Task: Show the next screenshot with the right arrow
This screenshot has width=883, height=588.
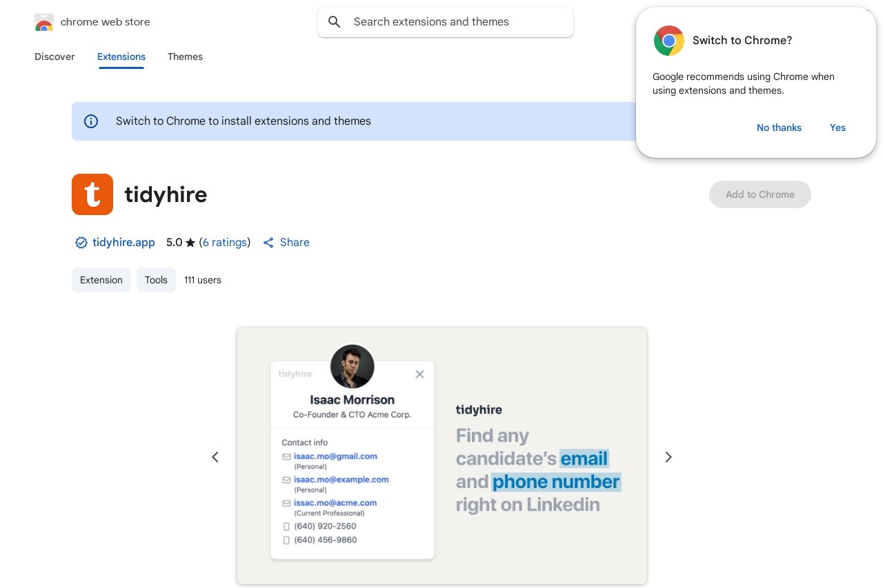Action: click(668, 457)
